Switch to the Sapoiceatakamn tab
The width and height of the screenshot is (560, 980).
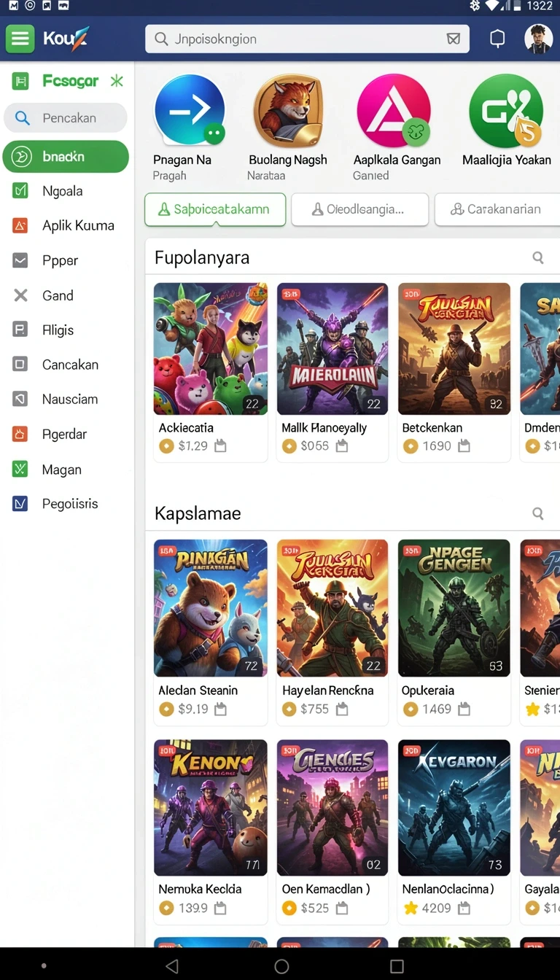tap(214, 209)
